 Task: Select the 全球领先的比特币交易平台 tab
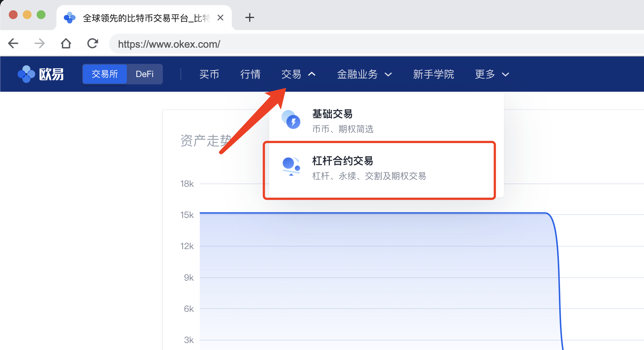pos(144,18)
